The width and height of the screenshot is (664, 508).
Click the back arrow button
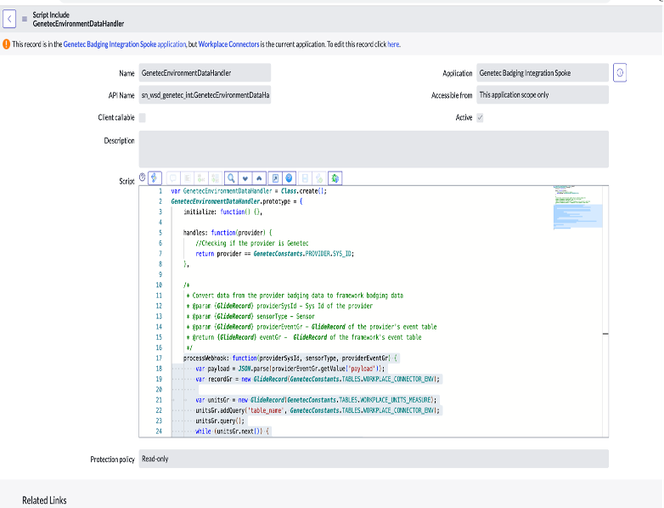point(11,18)
